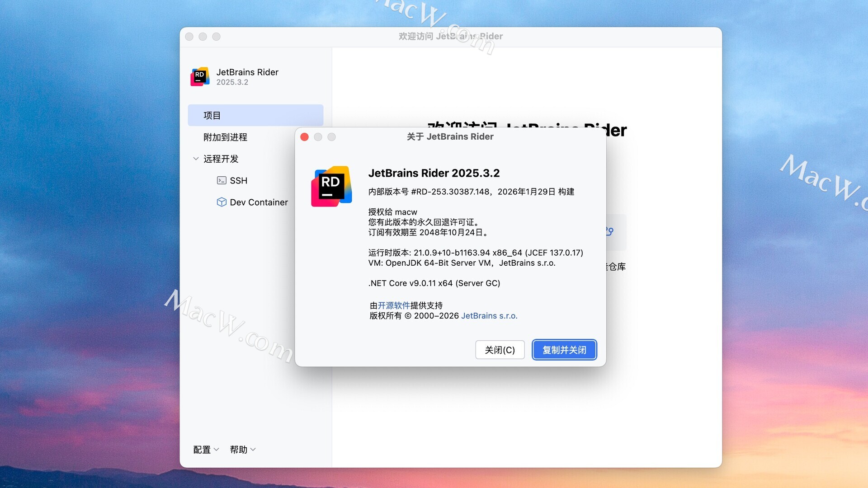Screen dimensions: 868x488
Task: Click the welcome window's gray close button
Action: click(x=189, y=37)
